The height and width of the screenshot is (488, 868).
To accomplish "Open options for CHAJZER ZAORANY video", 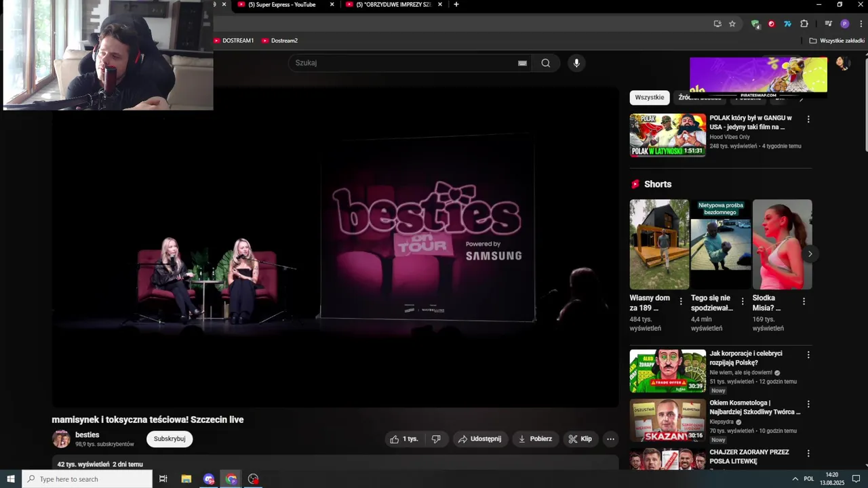I will [808, 453].
